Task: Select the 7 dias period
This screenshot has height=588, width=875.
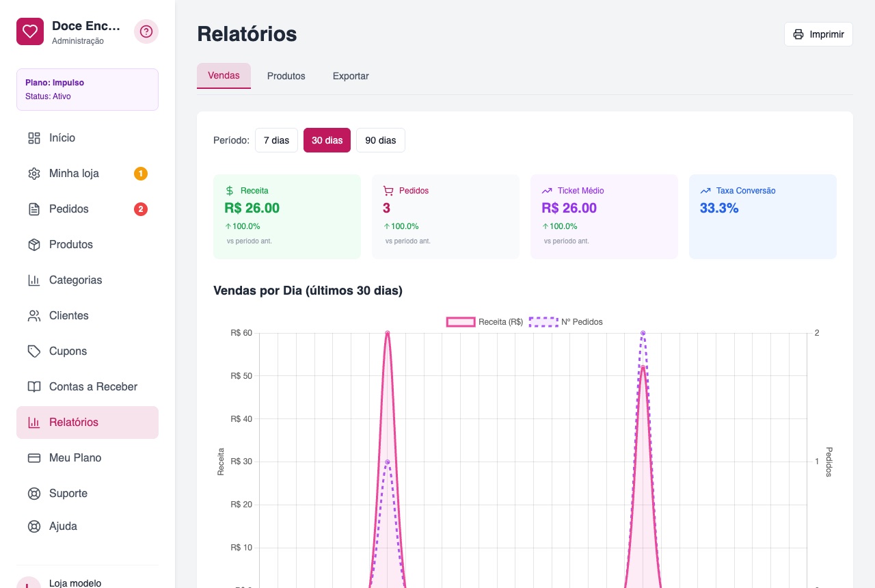Action: (x=276, y=140)
